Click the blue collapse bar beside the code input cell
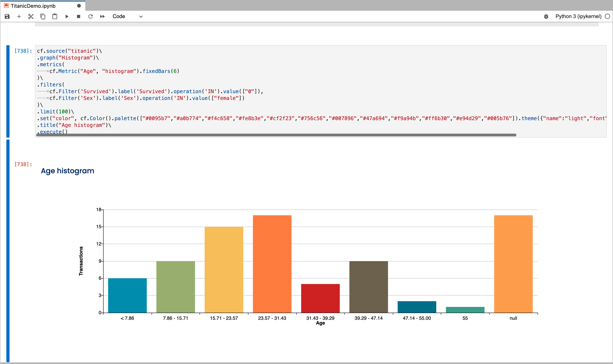This screenshot has width=613, height=364. tap(8, 91)
